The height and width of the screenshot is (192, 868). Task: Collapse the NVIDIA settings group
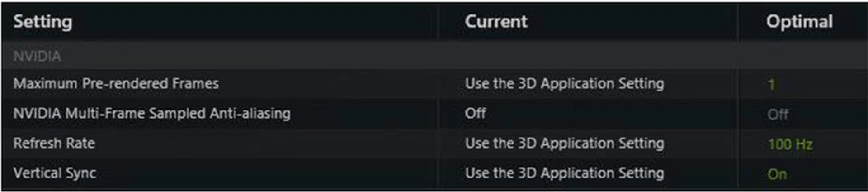point(37,56)
